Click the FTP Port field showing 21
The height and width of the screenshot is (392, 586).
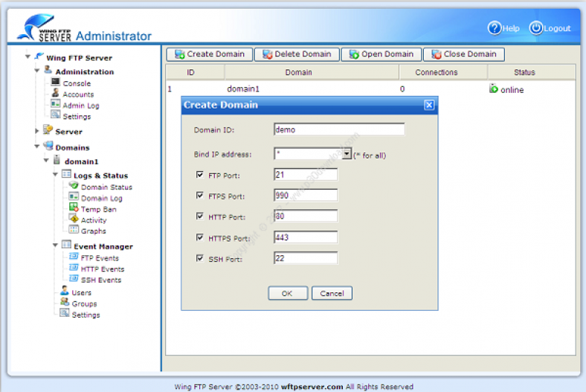point(306,175)
